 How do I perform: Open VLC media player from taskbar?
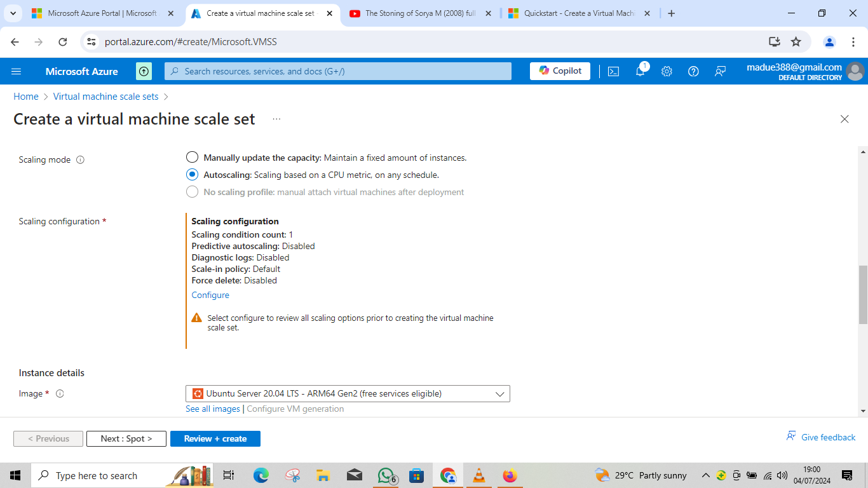click(479, 475)
